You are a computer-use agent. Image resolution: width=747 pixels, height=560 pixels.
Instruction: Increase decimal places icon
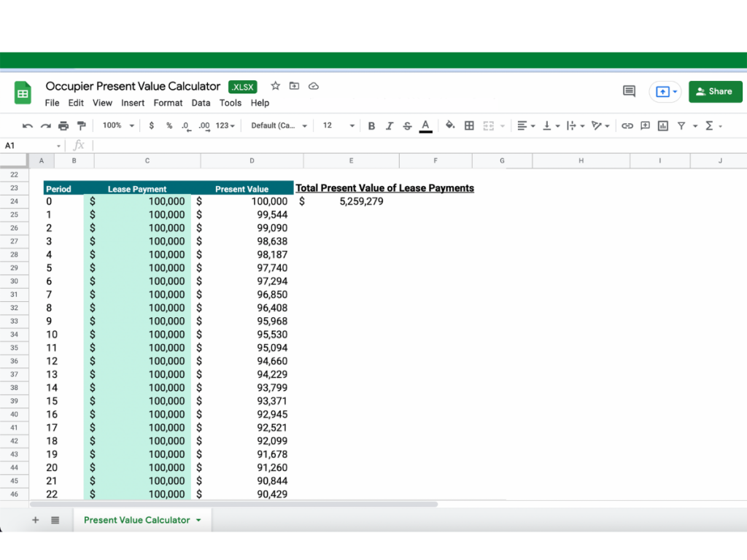pos(204,126)
